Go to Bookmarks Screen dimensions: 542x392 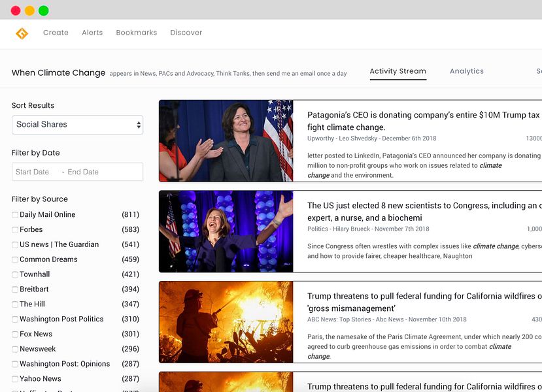coord(137,33)
